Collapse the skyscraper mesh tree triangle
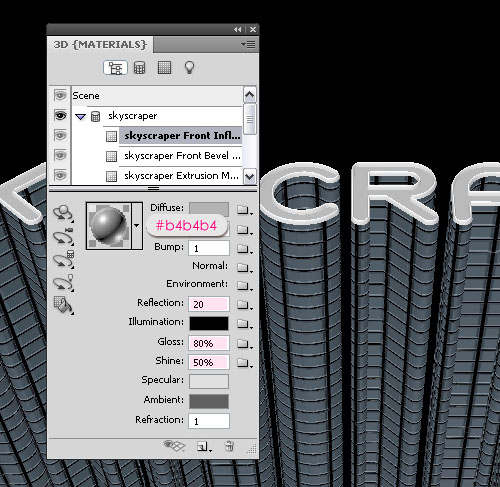The height and width of the screenshot is (487, 500). coord(80,117)
